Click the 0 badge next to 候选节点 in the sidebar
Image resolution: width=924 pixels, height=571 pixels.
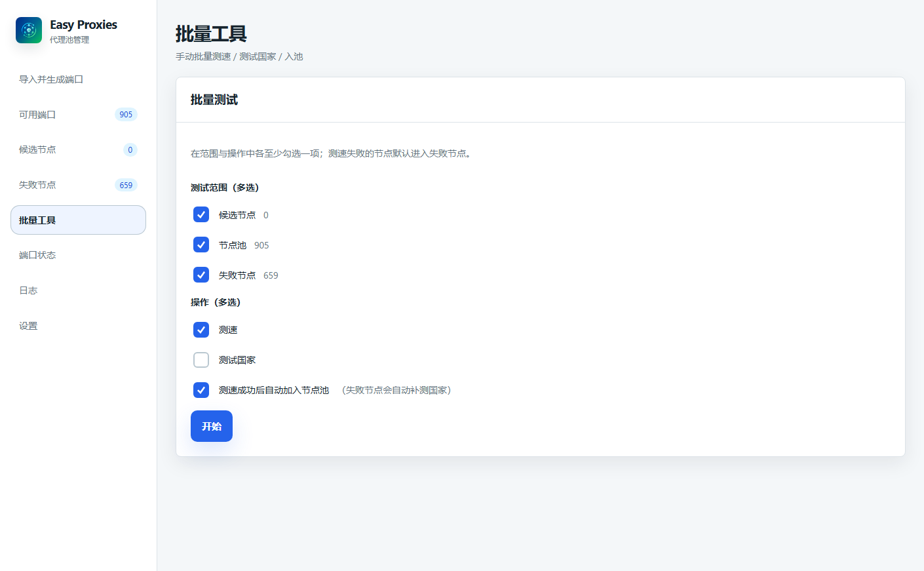[130, 149]
